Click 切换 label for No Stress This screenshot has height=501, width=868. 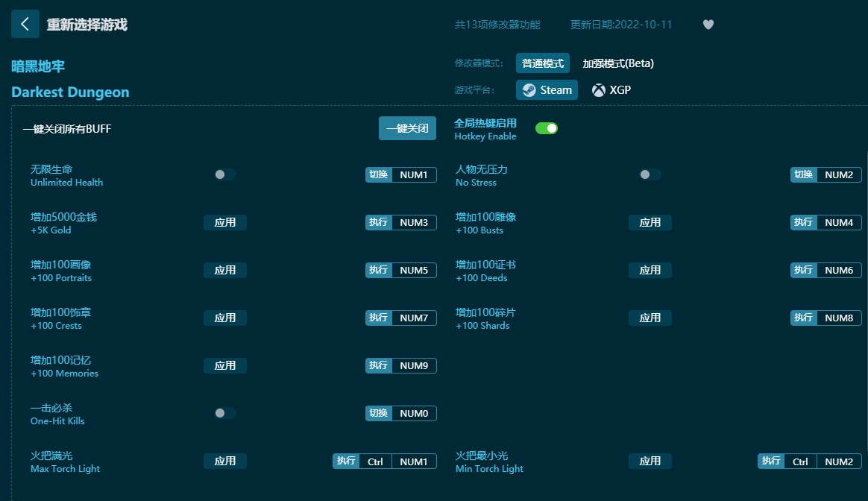[804, 175]
